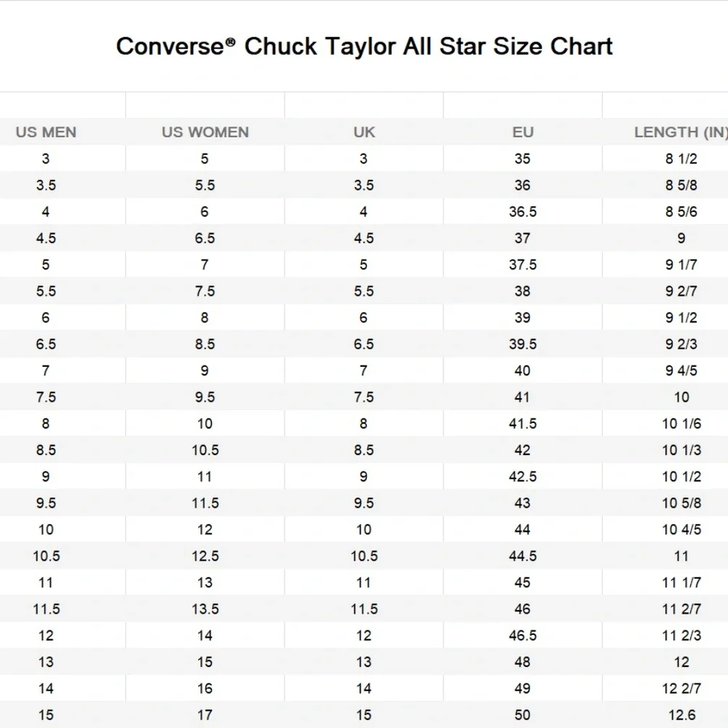Click length value 10 1/6
The image size is (728, 728).
point(681,424)
